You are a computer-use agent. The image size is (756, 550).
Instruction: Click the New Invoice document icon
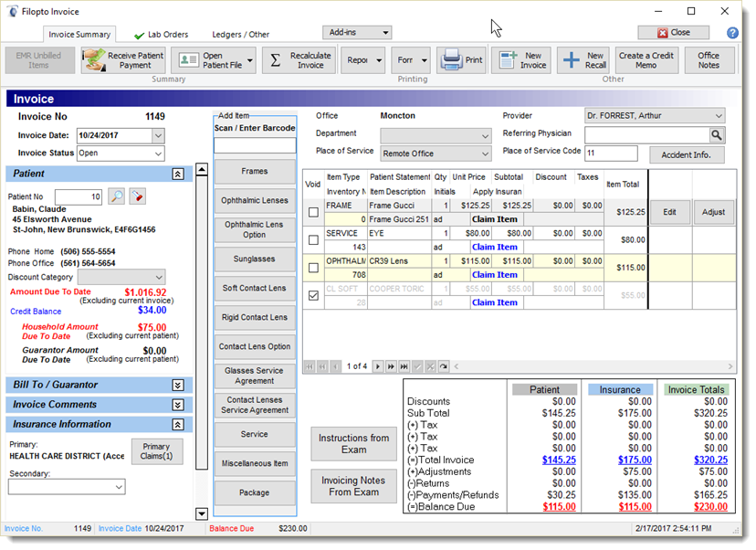click(508, 60)
